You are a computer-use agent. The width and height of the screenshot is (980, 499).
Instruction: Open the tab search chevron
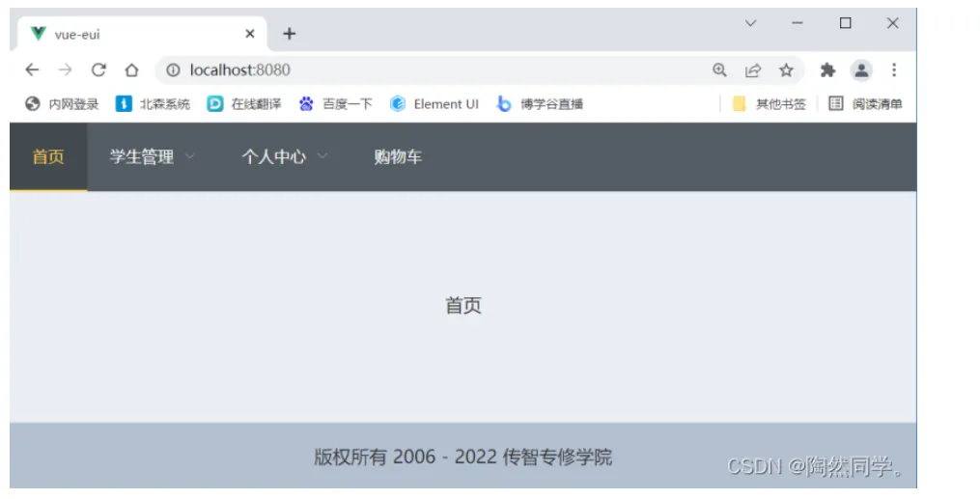coord(750,23)
